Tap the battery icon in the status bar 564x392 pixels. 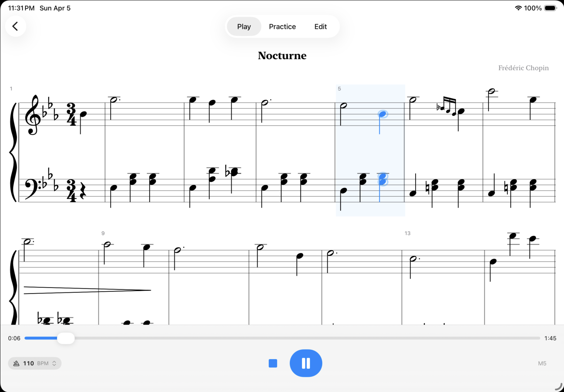point(551,7)
